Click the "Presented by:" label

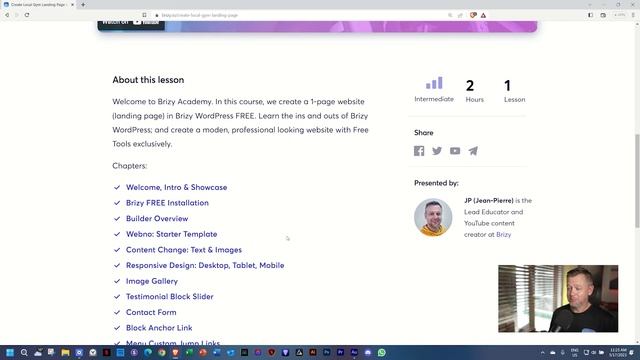point(436,183)
